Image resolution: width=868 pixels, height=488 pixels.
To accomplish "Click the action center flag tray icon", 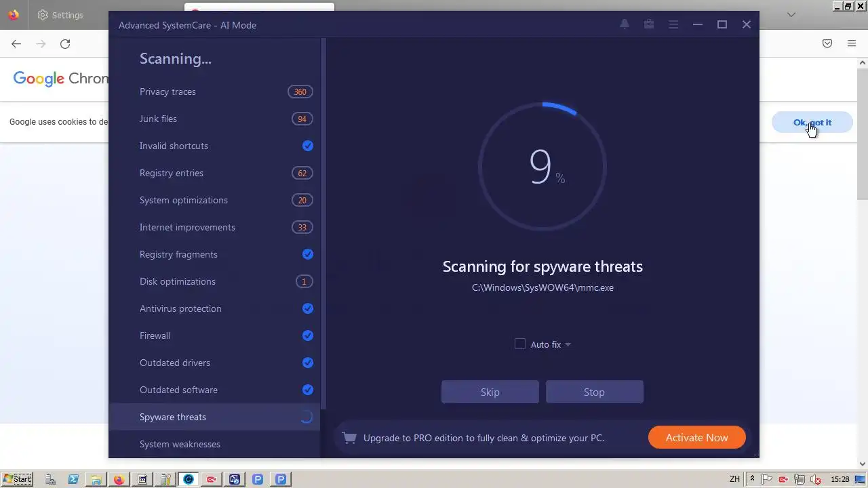I will 767,479.
